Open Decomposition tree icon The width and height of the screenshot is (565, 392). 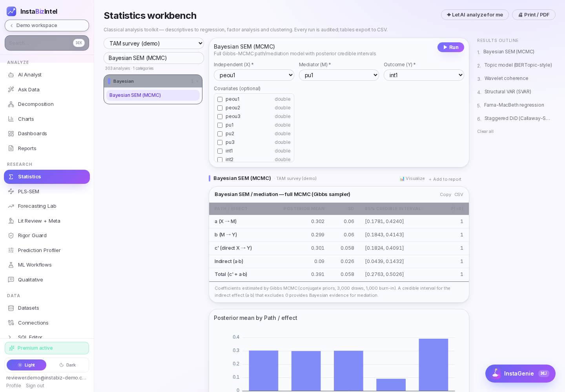(11, 104)
